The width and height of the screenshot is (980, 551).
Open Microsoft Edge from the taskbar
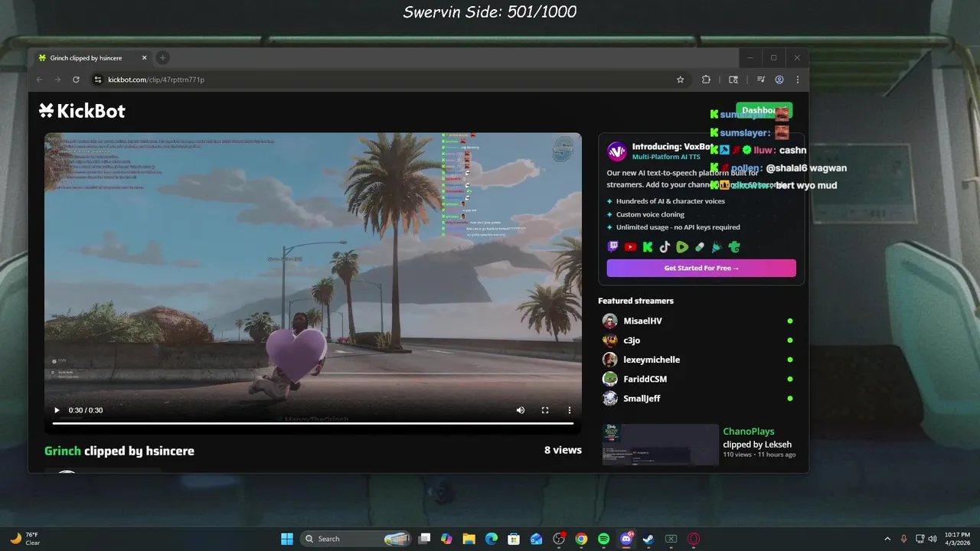coord(492,539)
